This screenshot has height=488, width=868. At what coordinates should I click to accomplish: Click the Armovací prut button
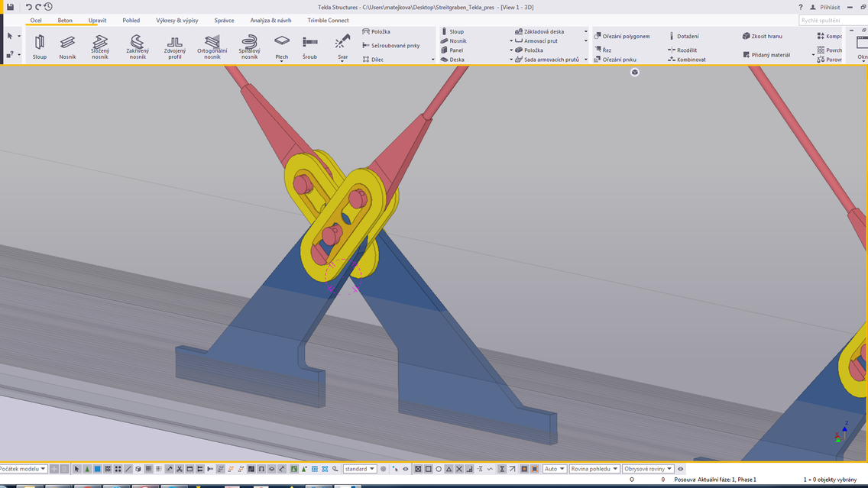(x=536, y=41)
